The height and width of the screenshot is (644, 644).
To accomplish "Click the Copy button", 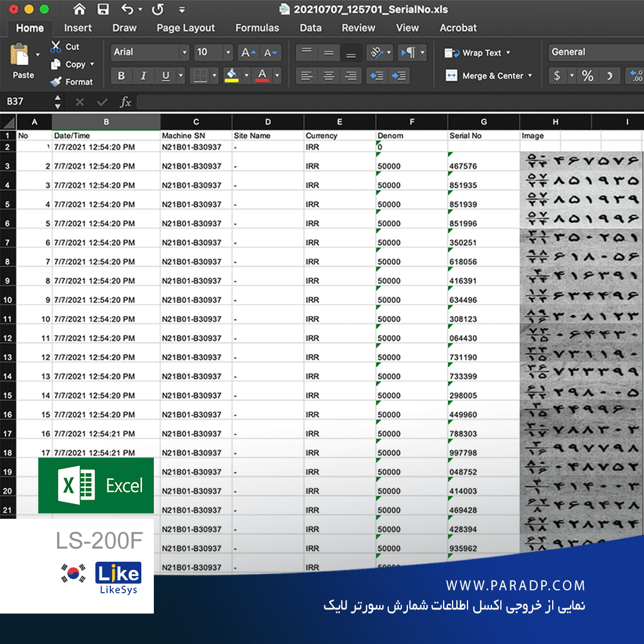I will point(68,64).
